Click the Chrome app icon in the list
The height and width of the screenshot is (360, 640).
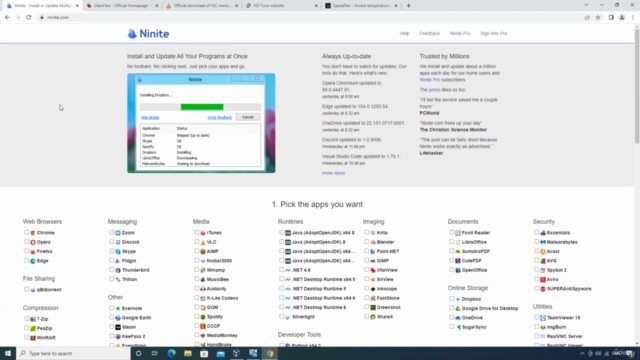coord(33,233)
